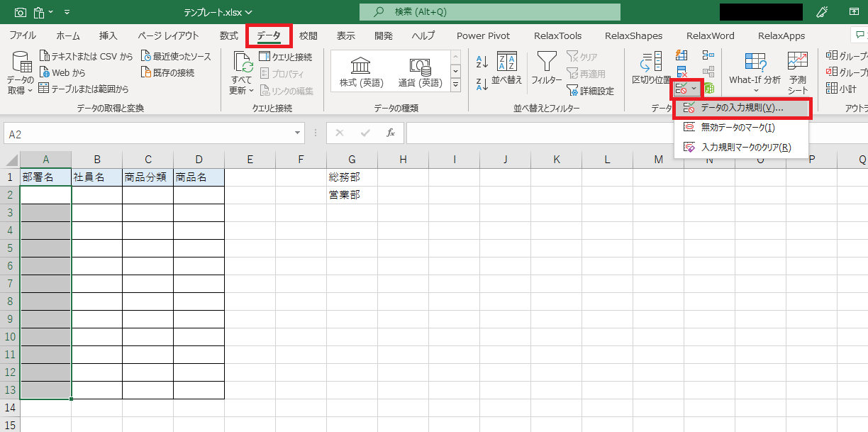
Task: Expand the What-If 分析 dropdown
Action: 755,91
